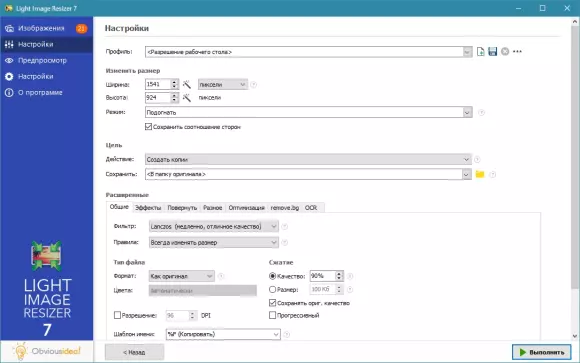The width and height of the screenshot is (580, 363).
Task: Open the Профиль dropdown
Action: (309, 52)
